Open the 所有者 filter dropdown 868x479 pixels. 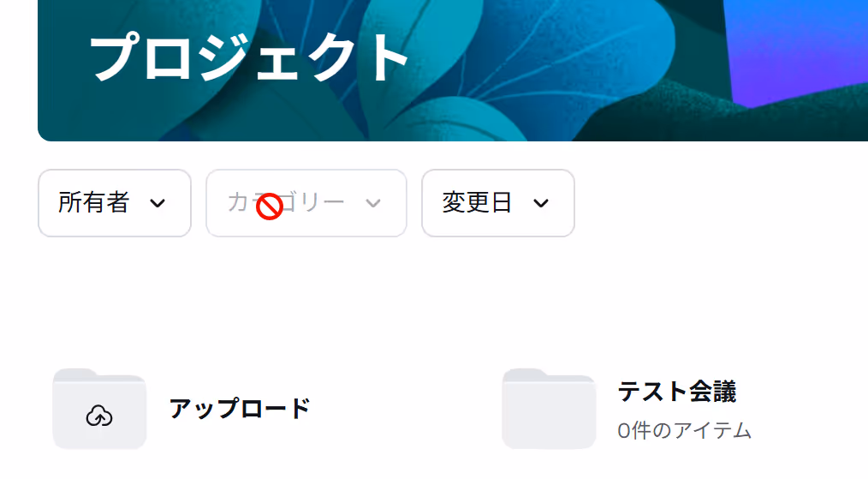click(x=115, y=203)
